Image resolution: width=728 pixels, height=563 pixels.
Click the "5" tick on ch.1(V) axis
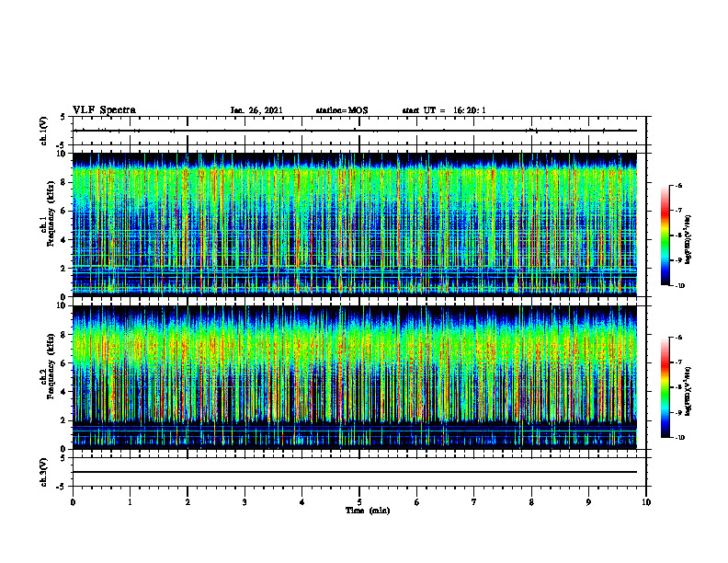[x=63, y=117]
